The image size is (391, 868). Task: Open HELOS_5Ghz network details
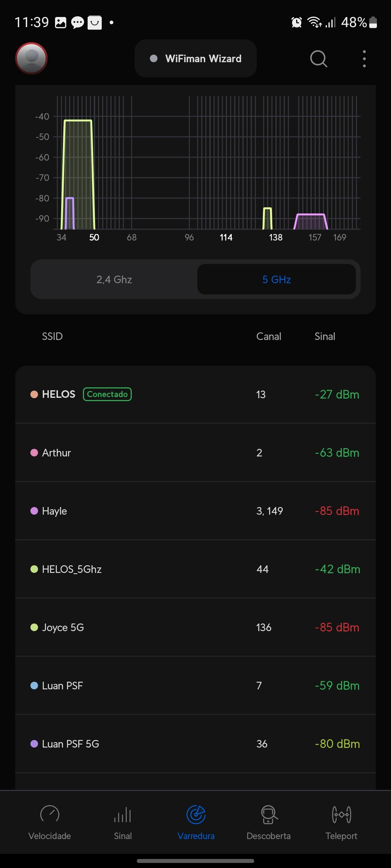[x=195, y=569]
